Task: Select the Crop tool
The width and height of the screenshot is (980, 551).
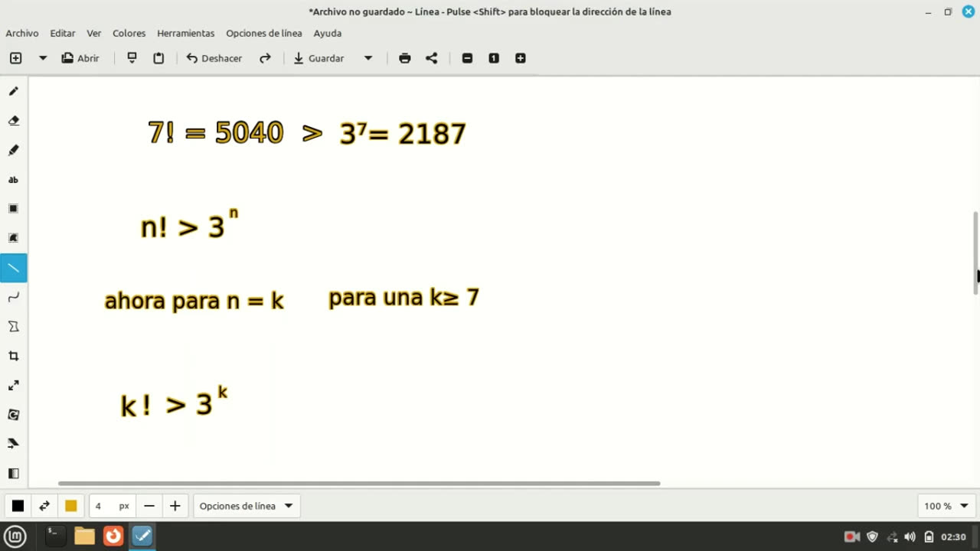Action: pyautogui.click(x=13, y=356)
